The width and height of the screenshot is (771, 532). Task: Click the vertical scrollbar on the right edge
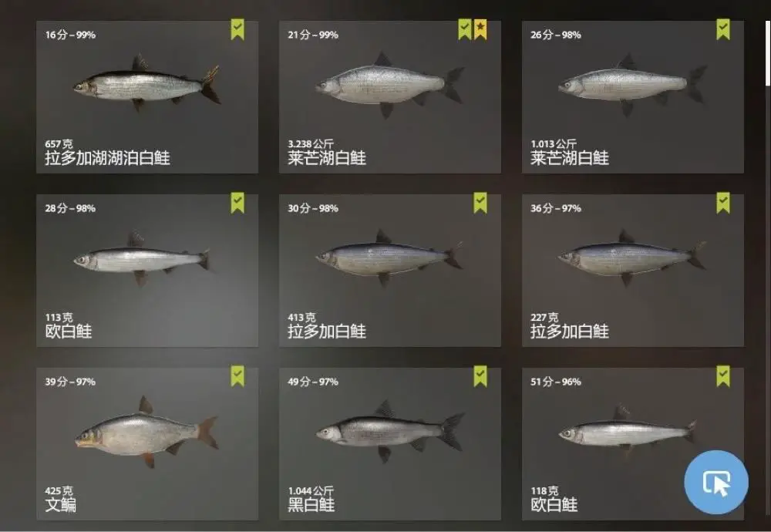point(768,53)
